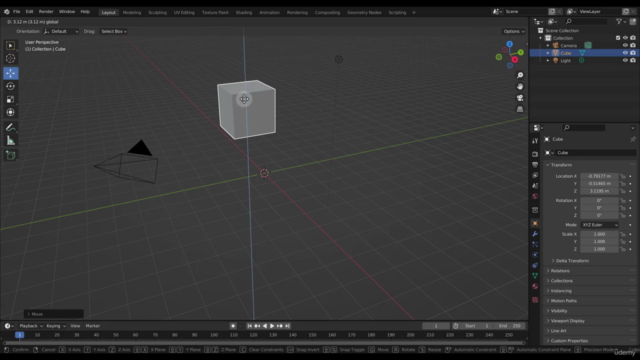640x360 pixels.
Task: Disable Camera in renders toggle
Action: 633,45
